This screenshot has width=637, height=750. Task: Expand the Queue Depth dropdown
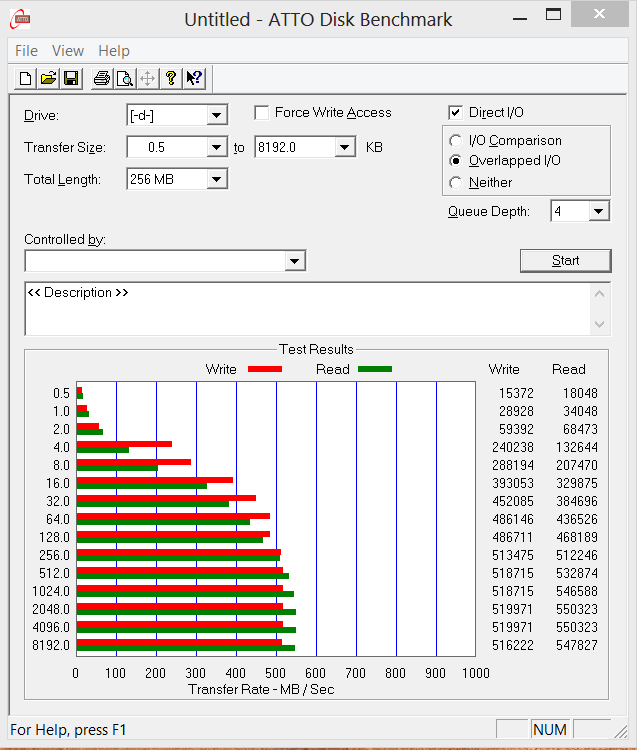click(598, 211)
